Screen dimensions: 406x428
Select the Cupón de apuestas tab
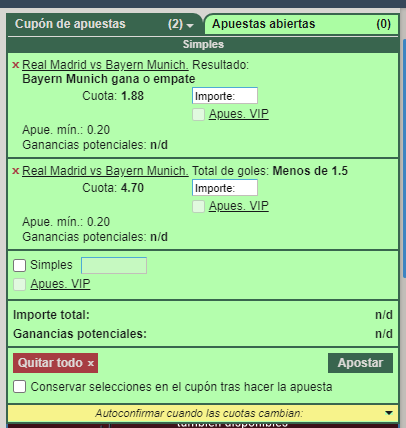pos(104,24)
